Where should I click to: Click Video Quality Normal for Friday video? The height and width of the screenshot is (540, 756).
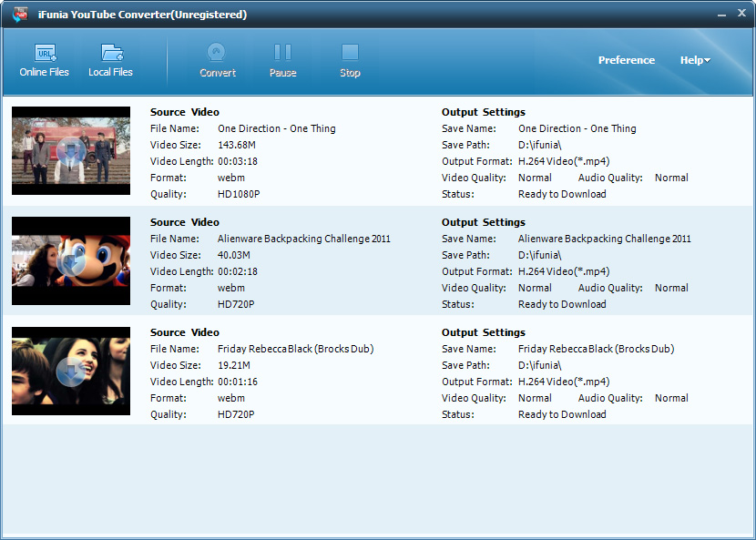coord(535,398)
